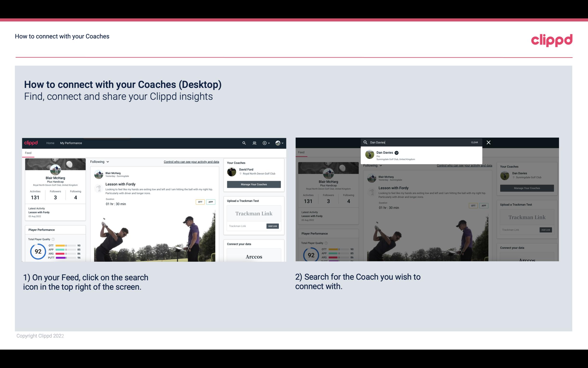Image resolution: width=588 pixels, height=368 pixels.
Task: Expand the user profile dropdown in navbar
Action: coord(279,143)
